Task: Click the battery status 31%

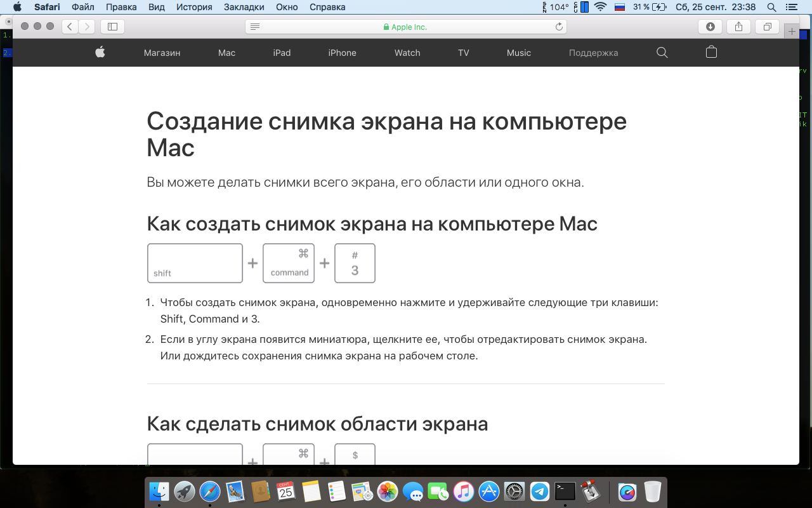Action: tap(650, 7)
